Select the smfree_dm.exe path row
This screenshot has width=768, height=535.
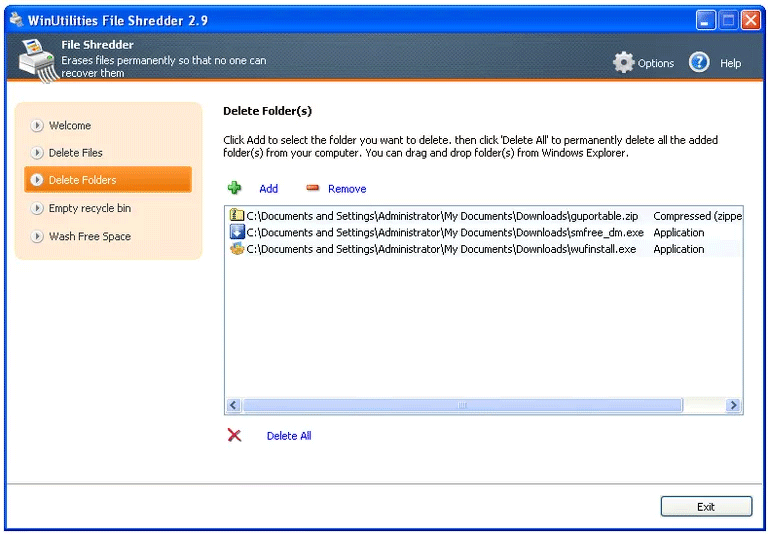point(445,233)
